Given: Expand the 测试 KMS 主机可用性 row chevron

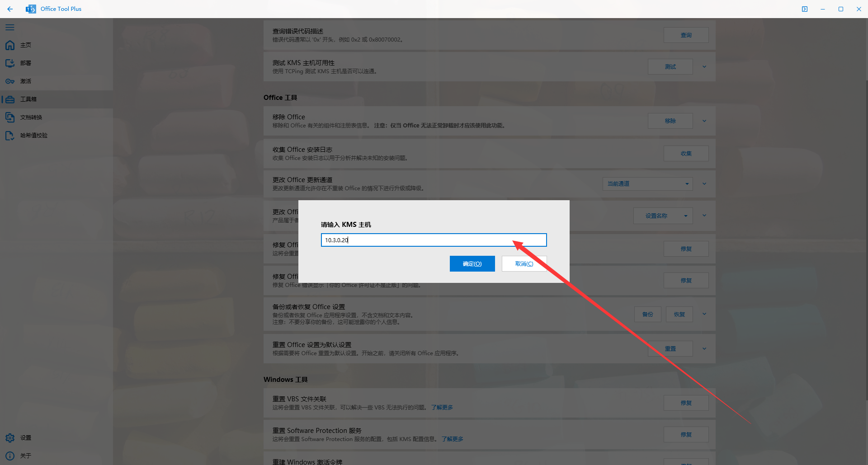Looking at the screenshot, I should [704, 67].
